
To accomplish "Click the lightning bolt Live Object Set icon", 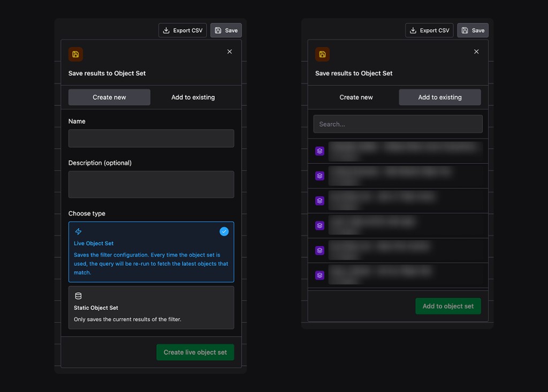I will click(78, 231).
